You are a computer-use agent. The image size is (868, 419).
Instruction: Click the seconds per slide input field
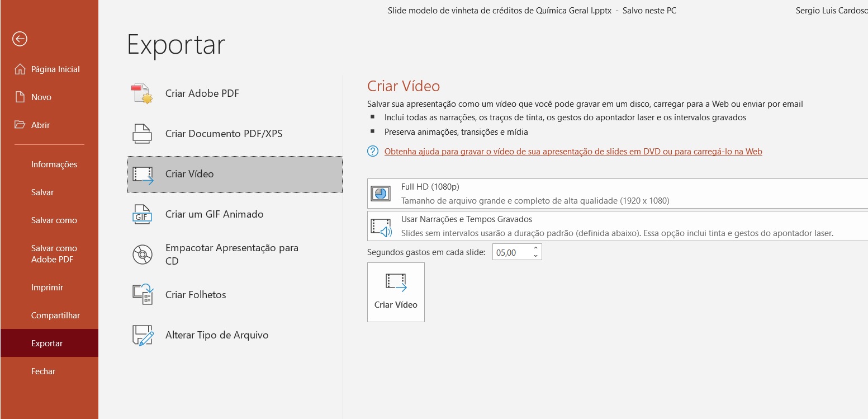511,252
